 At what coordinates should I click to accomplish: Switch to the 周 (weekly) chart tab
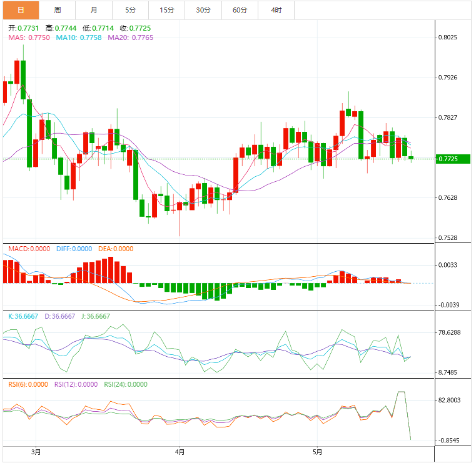click(58, 10)
